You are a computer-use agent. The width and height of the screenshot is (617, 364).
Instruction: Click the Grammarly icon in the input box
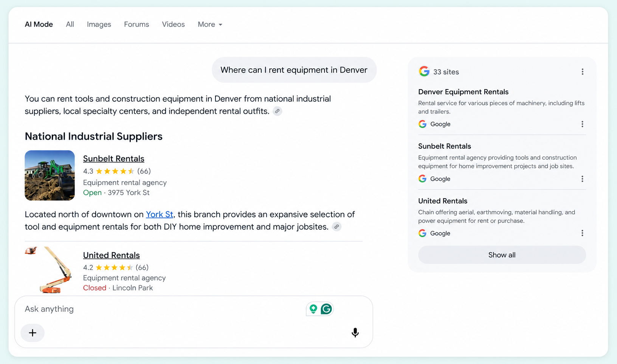pos(326,309)
